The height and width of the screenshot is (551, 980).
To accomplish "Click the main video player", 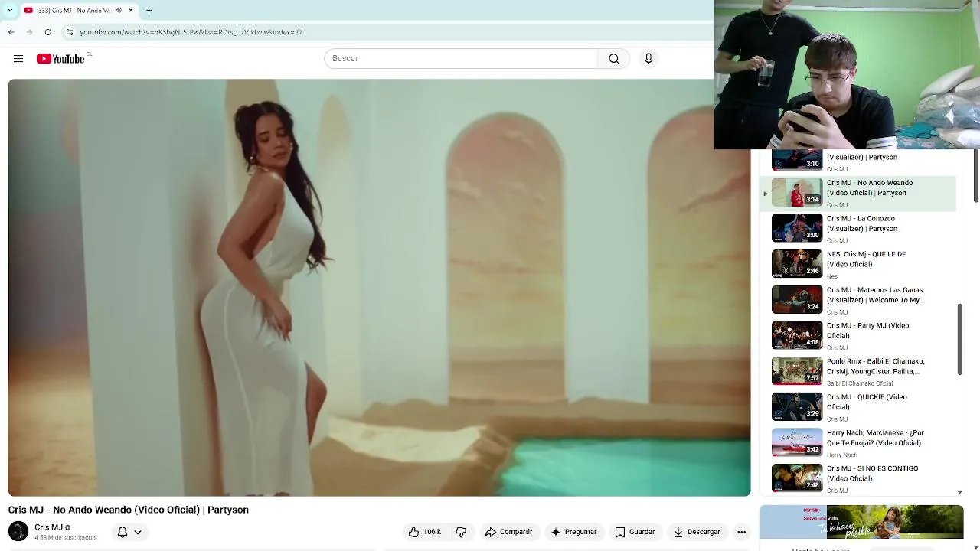I will [x=379, y=288].
